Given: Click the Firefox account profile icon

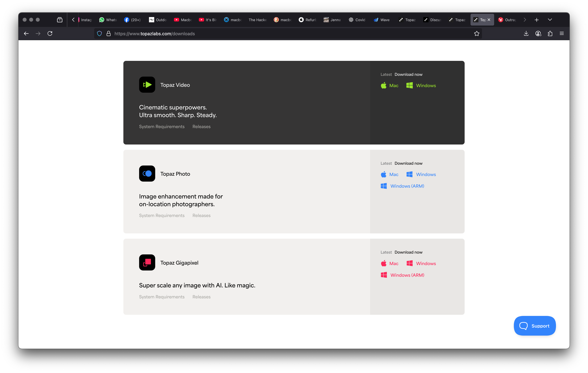Looking at the screenshot, I should (x=538, y=34).
